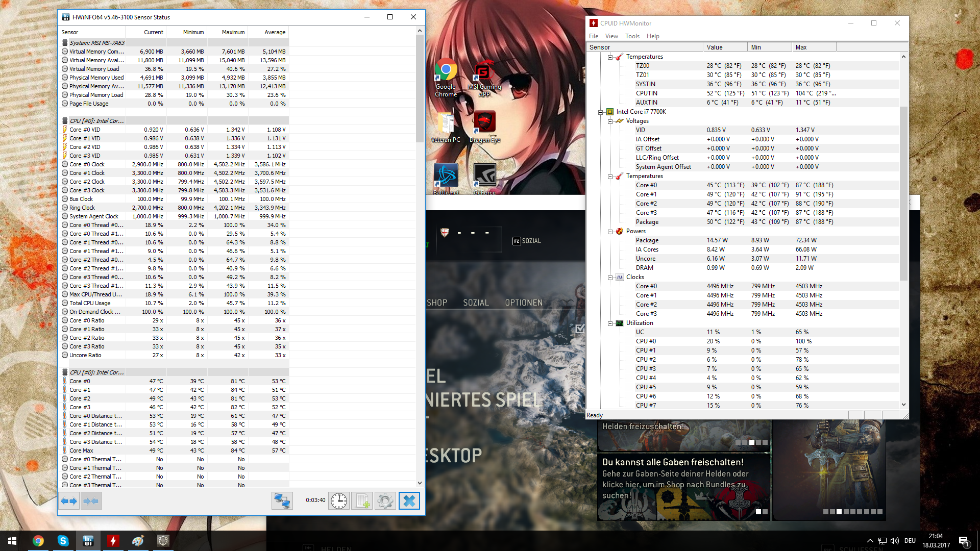Image resolution: width=980 pixels, height=551 pixels.
Task: Open the remote network sensors icon in HWiNFO
Action: [282, 501]
